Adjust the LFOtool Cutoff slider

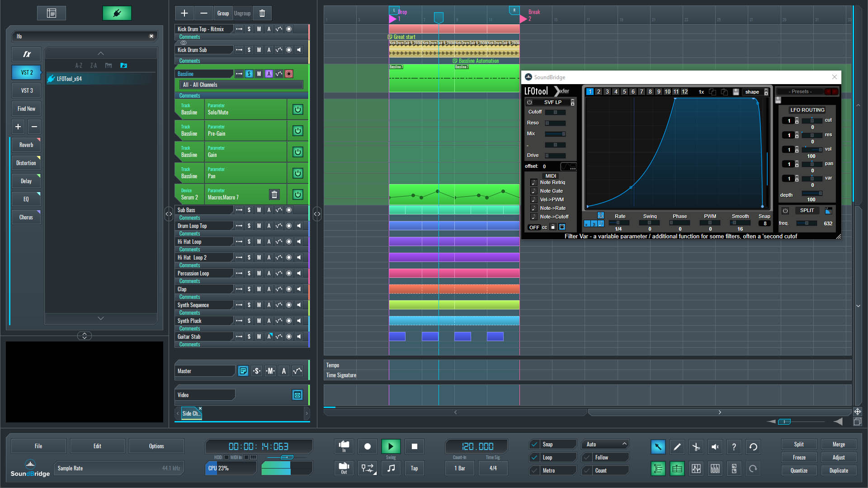(555, 112)
